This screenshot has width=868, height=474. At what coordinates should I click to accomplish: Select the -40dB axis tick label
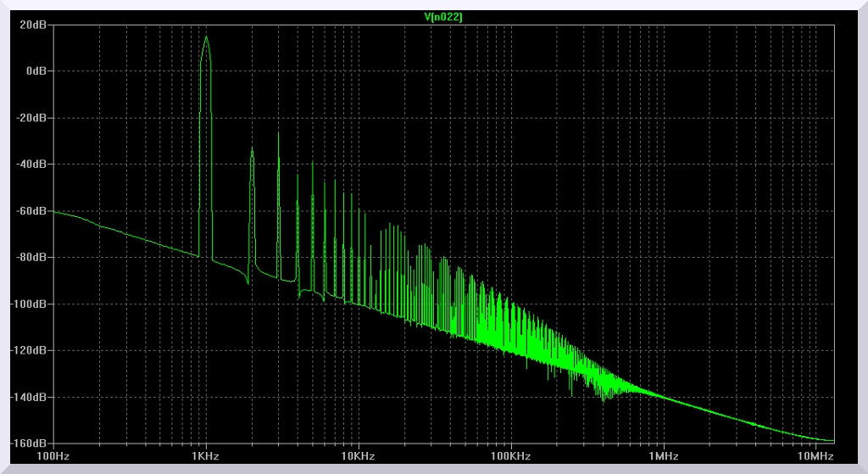[32, 165]
